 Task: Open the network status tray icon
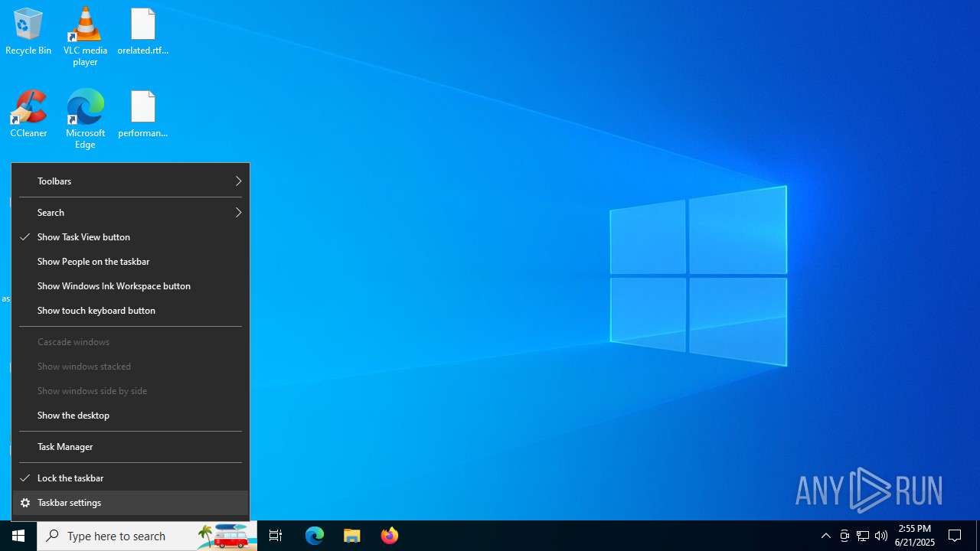tap(863, 536)
